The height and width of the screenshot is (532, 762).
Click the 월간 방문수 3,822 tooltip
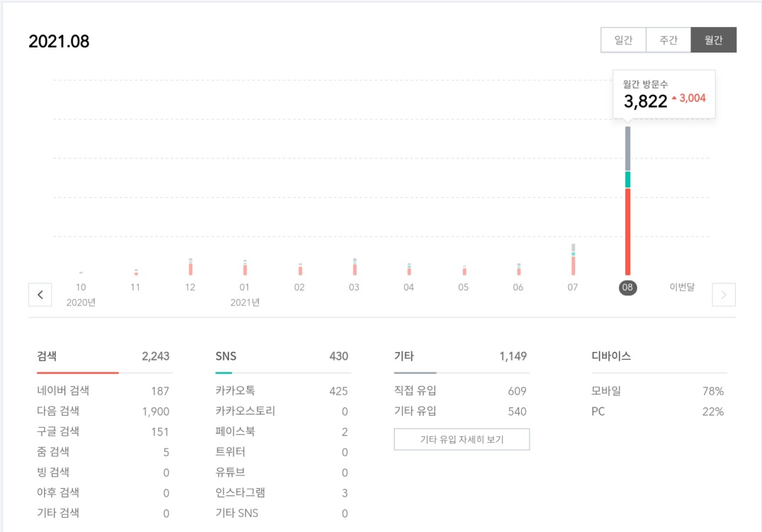coord(664,94)
